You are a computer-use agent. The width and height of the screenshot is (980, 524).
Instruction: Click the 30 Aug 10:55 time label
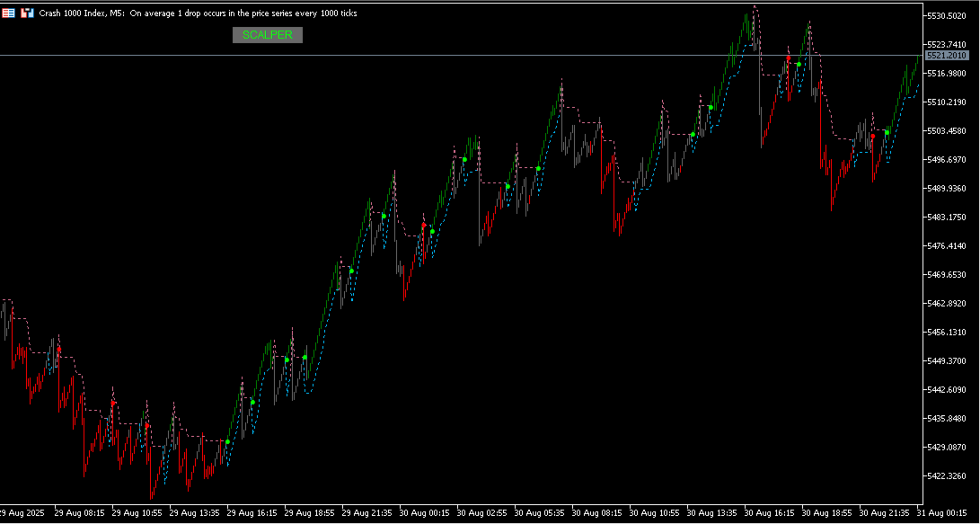click(654, 512)
